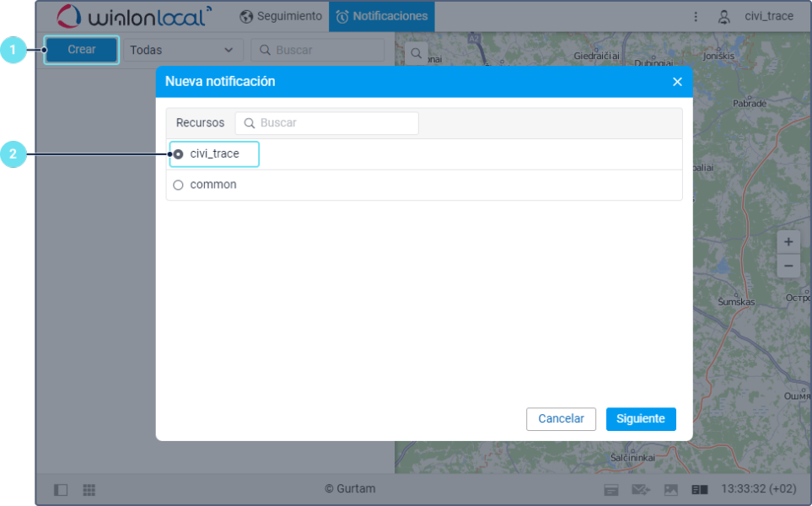Open the three-dot options menu in header
The width and height of the screenshot is (812, 506).
(x=696, y=16)
